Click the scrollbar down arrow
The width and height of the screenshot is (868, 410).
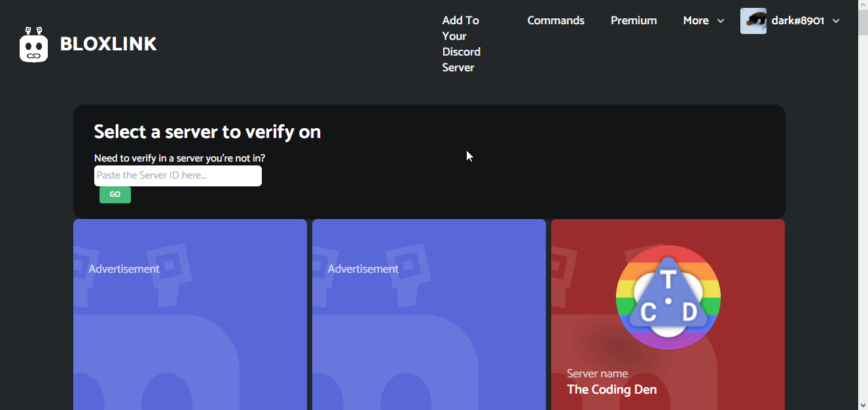863,404
